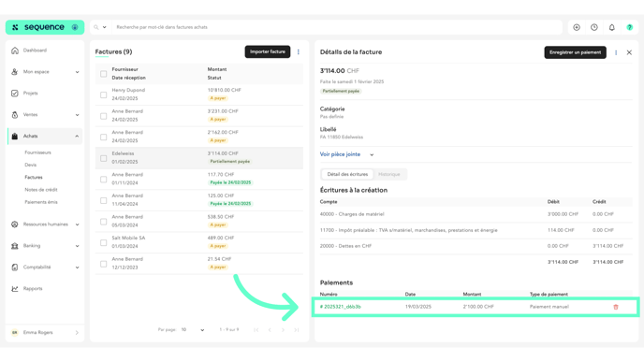Open the green help question mark icon
The height and width of the screenshot is (362, 644).
click(630, 27)
